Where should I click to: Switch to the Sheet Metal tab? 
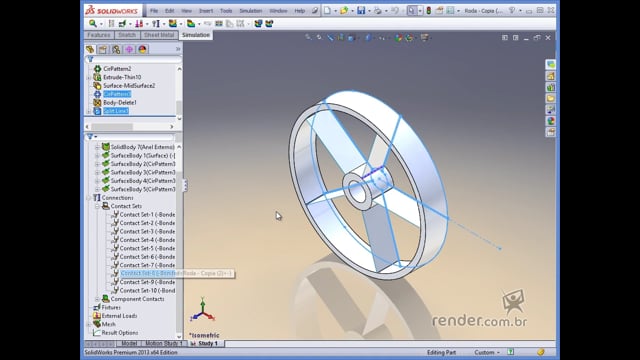tap(159, 35)
